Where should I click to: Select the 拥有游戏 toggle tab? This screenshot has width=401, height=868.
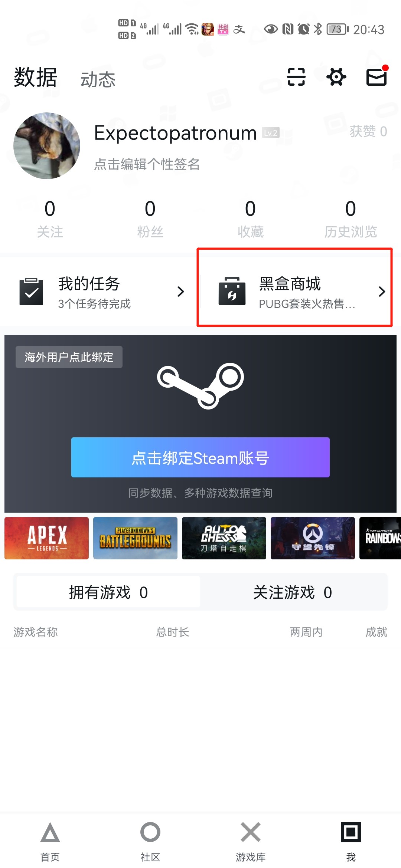(108, 592)
